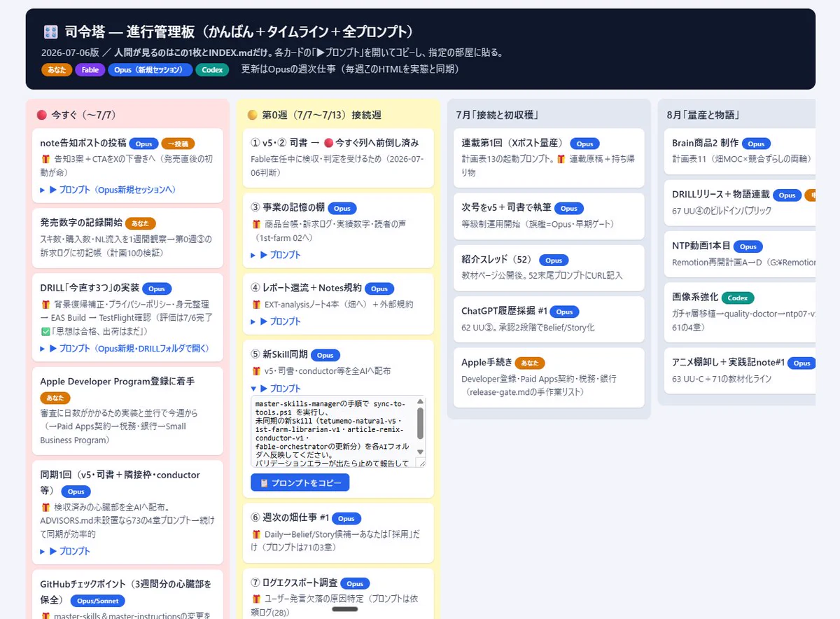Viewport: 840px width, 619px height.
Task: Click the あなた badge on 発売数字の記録開始 card
Action: 140,223
